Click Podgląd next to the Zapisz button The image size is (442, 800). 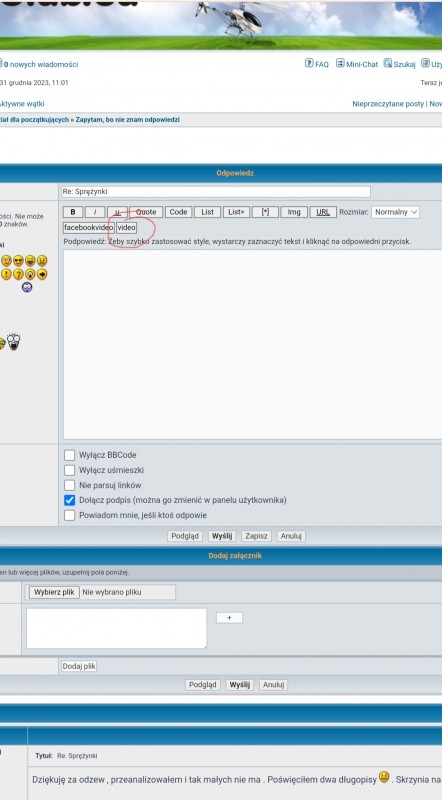coord(185,536)
